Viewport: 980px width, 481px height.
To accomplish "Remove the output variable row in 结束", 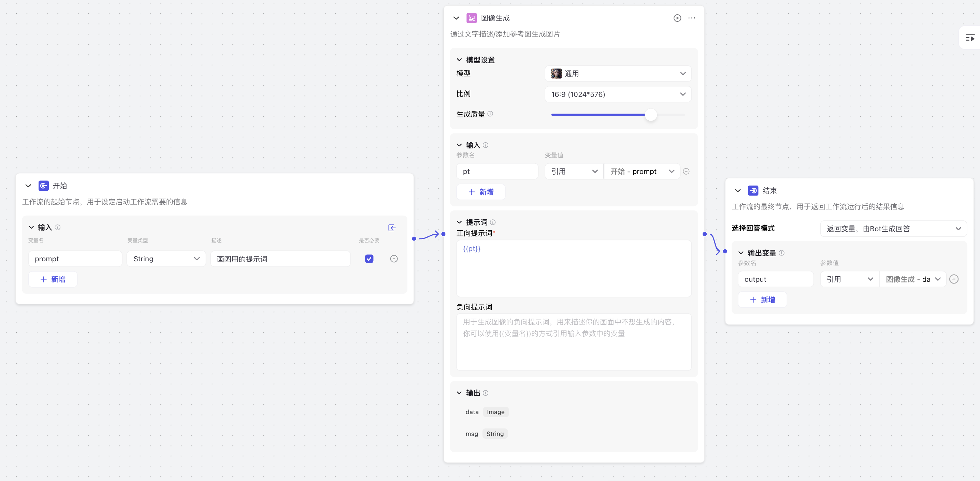I will click(954, 279).
